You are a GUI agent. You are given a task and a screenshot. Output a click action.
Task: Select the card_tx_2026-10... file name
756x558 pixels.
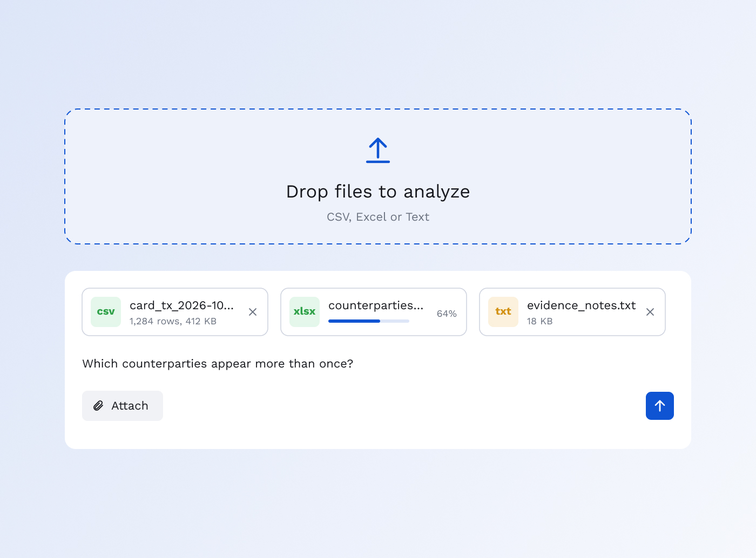pyautogui.click(x=182, y=305)
